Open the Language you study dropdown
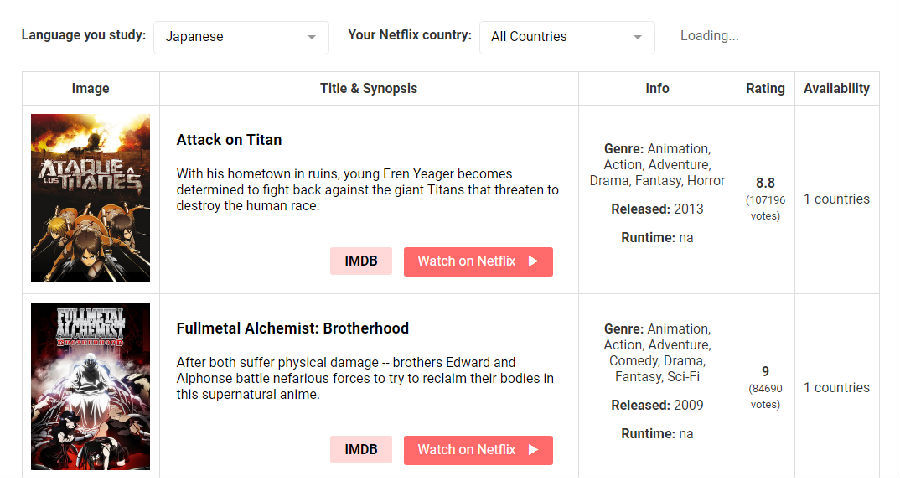 [240, 37]
